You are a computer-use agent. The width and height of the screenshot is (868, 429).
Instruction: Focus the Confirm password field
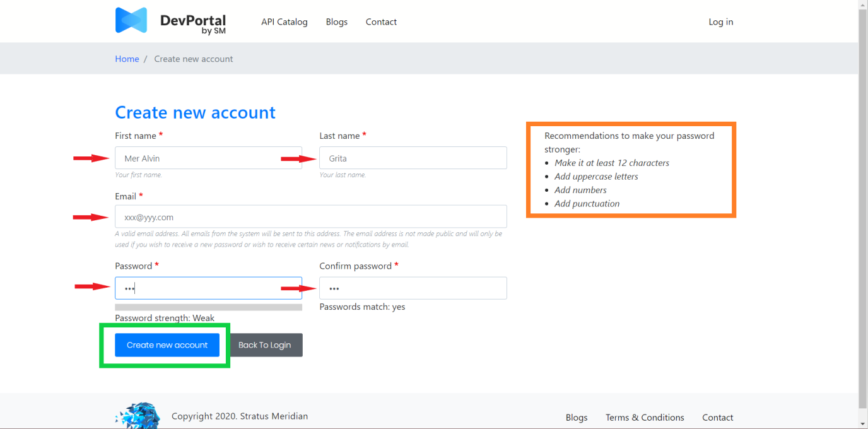(413, 288)
